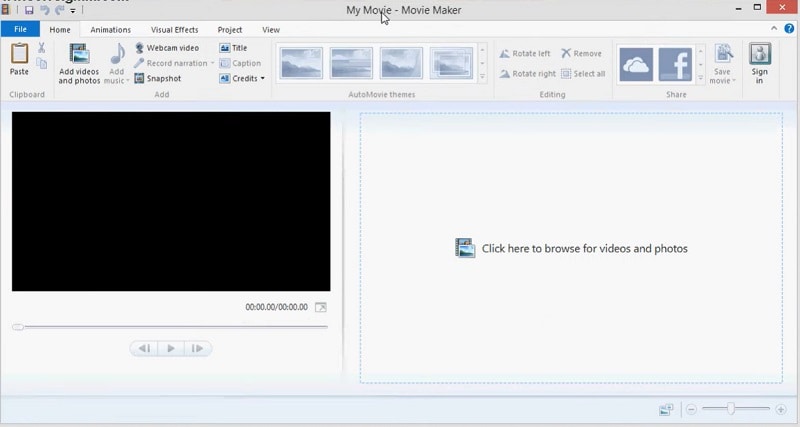Insert a Title slide
Screen dimensions: 800x427
coord(233,48)
